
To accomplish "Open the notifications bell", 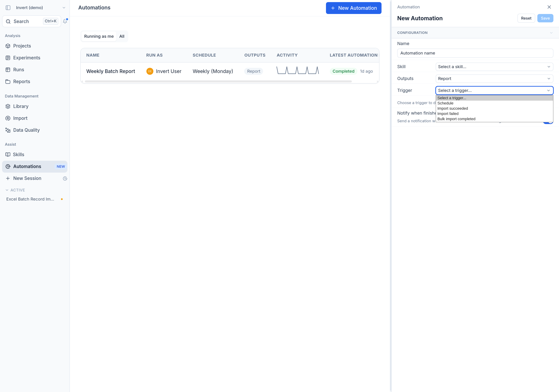I will point(65,21).
